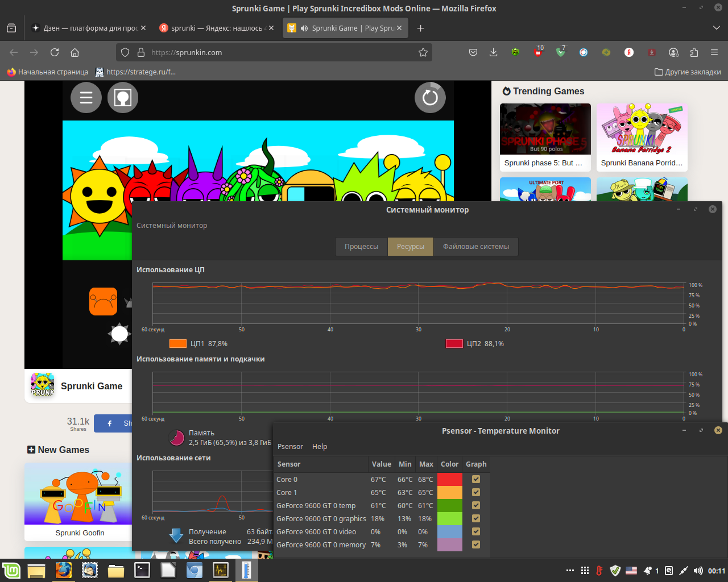Click the green monster extension icon
Image resolution: width=728 pixels, height=582 pixels.
515,52
